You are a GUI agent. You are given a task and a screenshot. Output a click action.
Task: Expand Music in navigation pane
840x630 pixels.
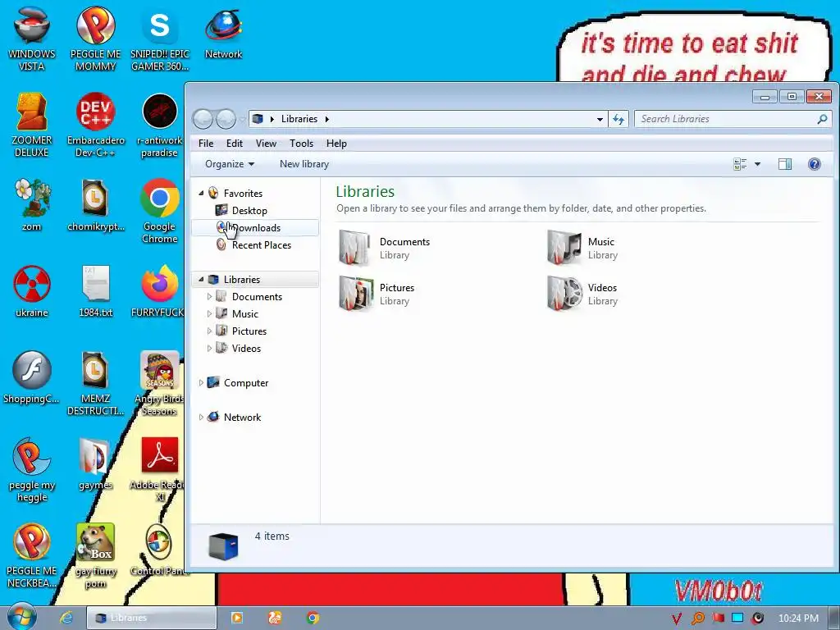pyautogui.click(x=209, y=313)
